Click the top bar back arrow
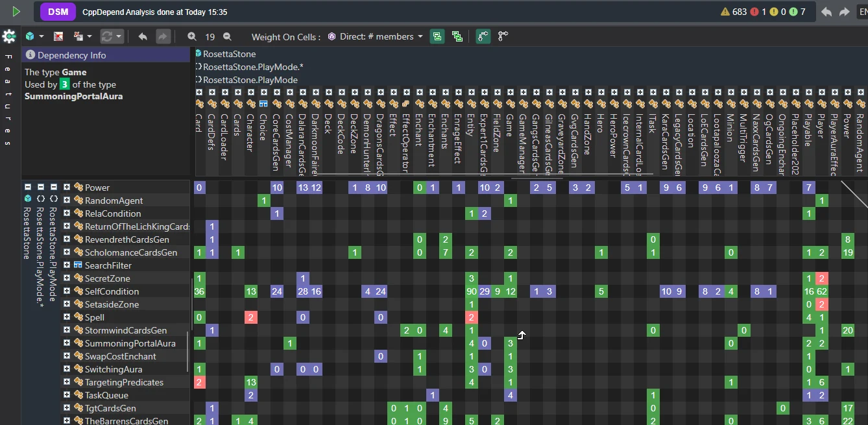Viewport: 868px width, 425px height. click(x=826, y=12)
